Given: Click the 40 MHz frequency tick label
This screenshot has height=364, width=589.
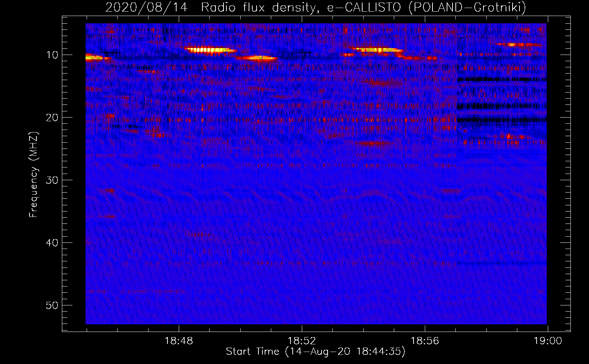Looking at the screenshot, I should [x=52, y=243].
